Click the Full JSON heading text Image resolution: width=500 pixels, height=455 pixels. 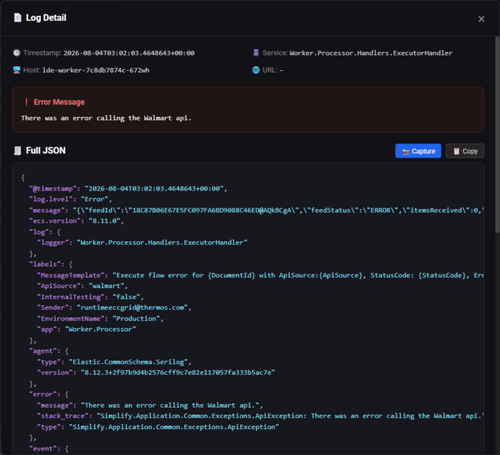coord(46,151)
